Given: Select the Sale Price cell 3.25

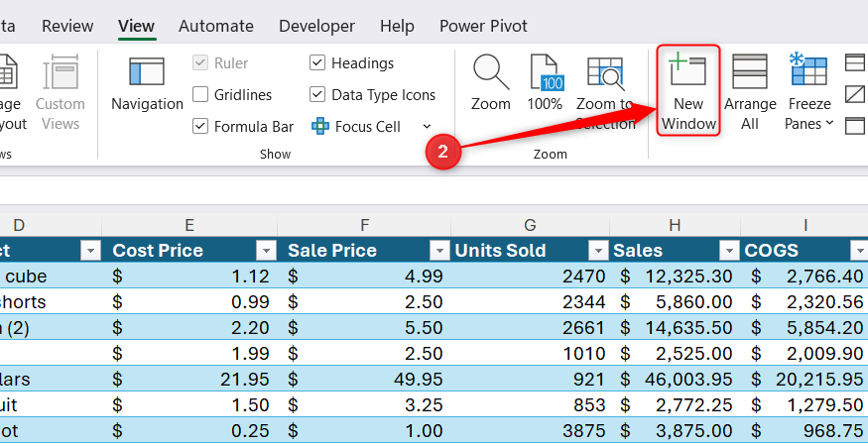Looking at the screenshot, I should pos(364,405).
